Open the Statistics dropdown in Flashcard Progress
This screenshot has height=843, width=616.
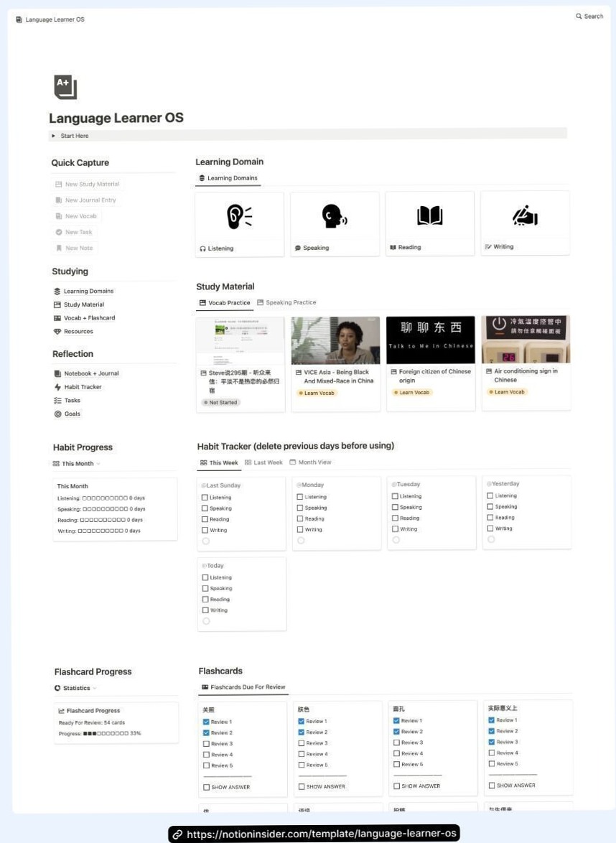pyautogui.click(x=75, y=688)
